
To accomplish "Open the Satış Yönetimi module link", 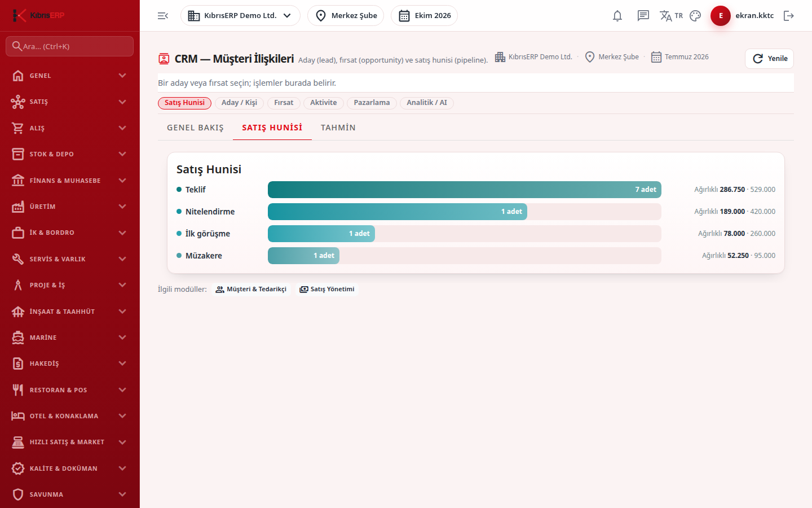I will pyautogui.click(x=327, y=290).
